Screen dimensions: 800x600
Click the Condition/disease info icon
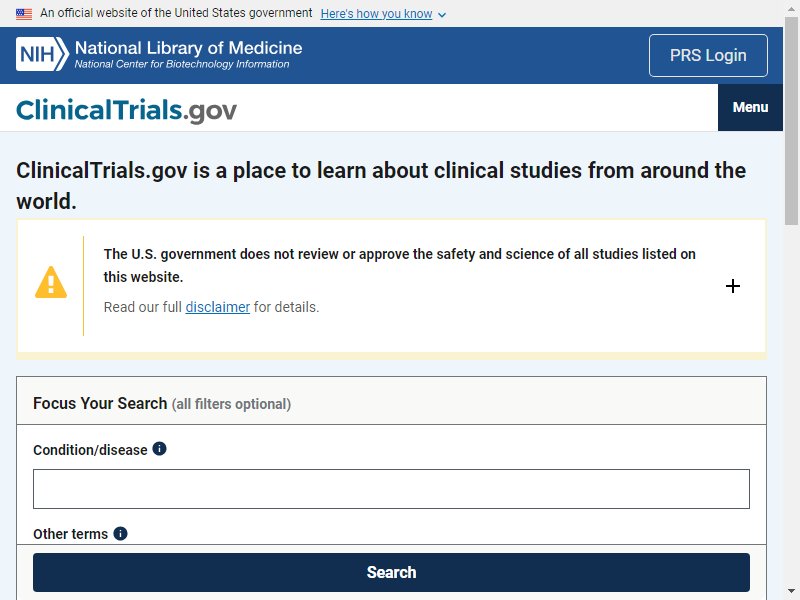pyautogui.click(x=159, y=448)
